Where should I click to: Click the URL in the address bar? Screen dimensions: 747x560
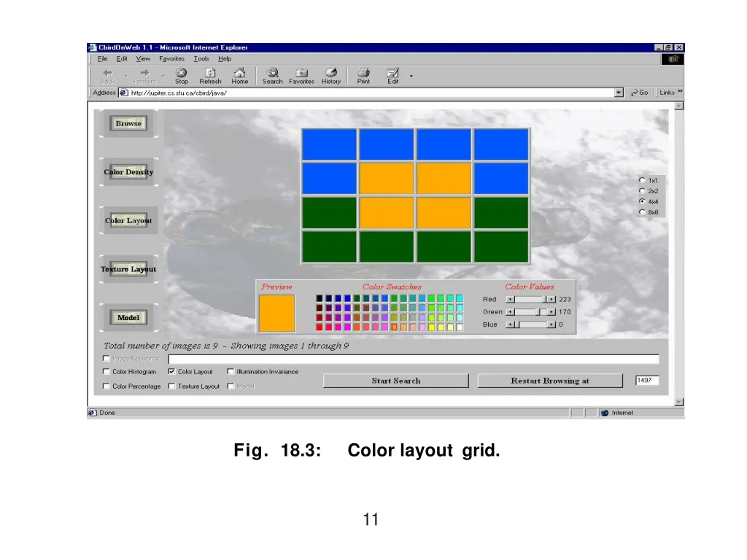(x=179, y=93)
